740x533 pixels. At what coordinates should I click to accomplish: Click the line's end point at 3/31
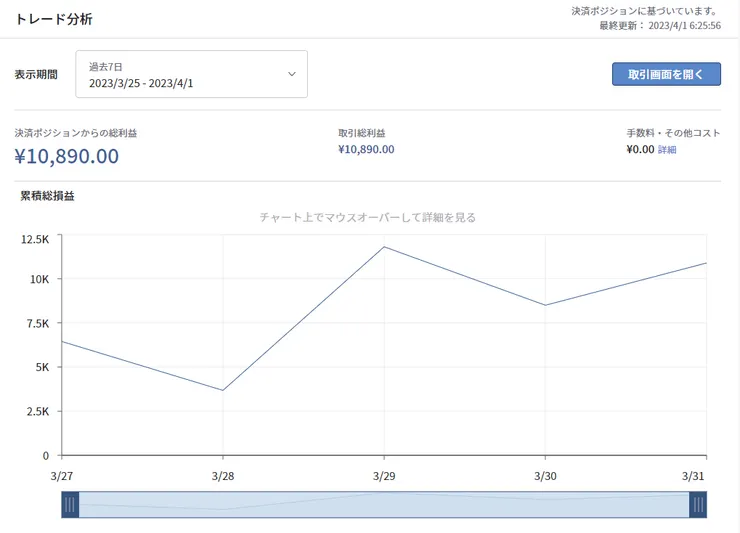(706, 263)
